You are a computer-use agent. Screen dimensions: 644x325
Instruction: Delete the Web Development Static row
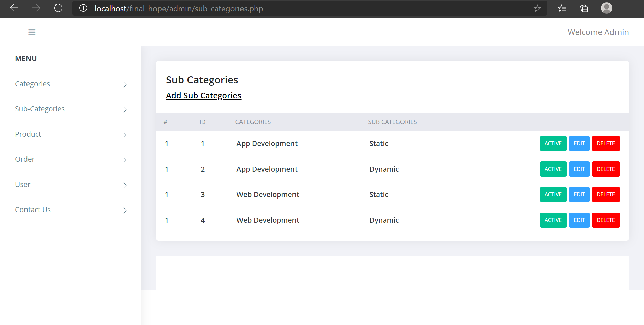(x=606, y=195)
